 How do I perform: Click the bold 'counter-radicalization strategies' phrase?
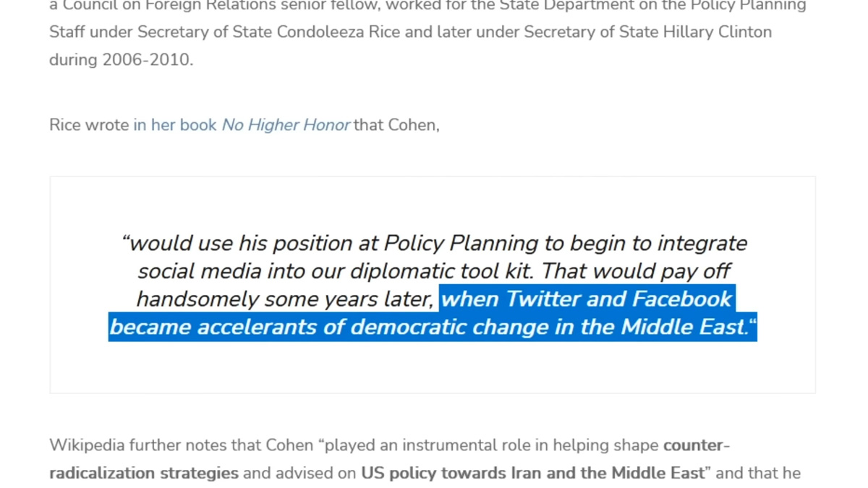[x=390, y=459]
